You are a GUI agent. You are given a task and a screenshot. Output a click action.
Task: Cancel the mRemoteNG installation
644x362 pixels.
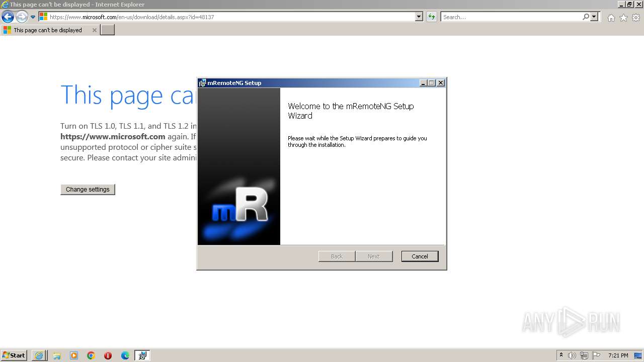pos(420,256)
